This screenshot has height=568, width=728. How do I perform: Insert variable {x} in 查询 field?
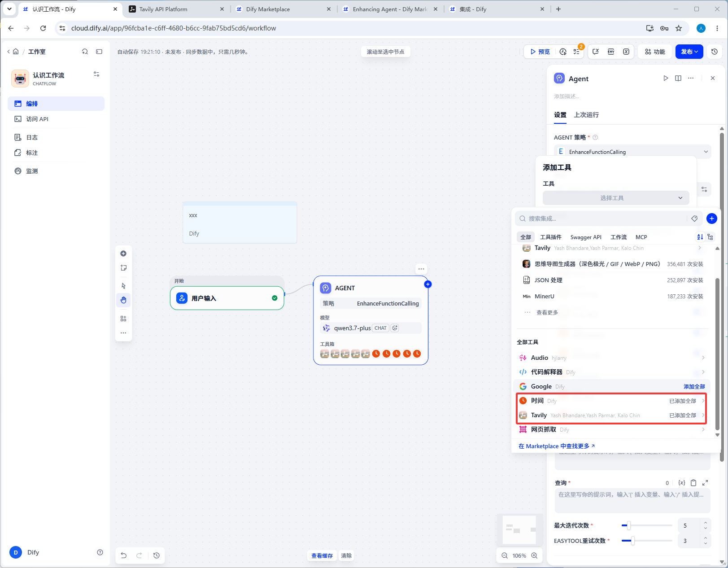pos(682,483)
